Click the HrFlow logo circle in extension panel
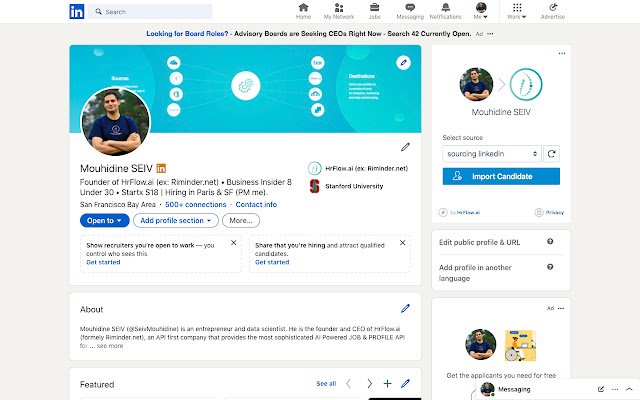Screen dimensions: 640x400 tap(526, 84)
